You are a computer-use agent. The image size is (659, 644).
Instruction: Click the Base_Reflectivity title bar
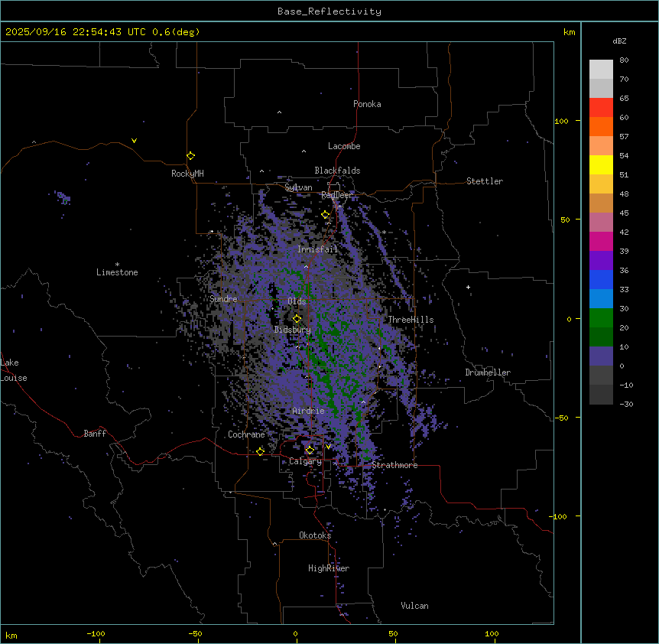pyautogui.click(x=329, y=11)
